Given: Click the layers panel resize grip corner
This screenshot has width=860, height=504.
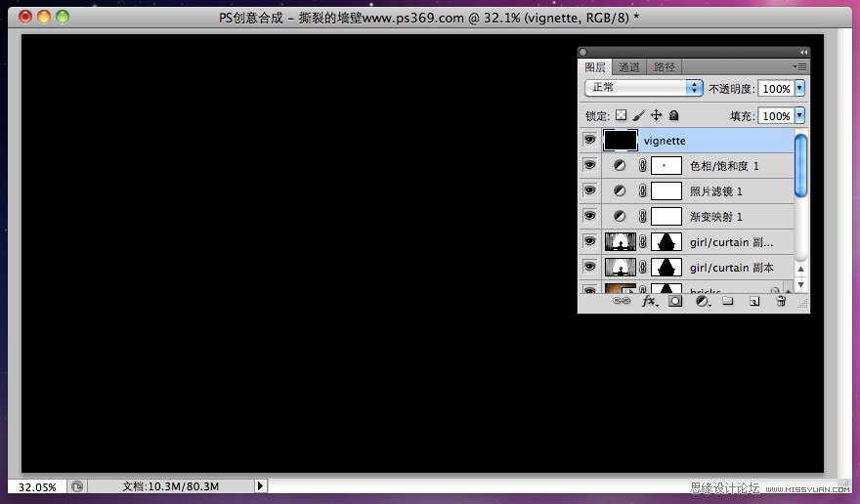Looking at the screenshot, I should click(803, 304).
